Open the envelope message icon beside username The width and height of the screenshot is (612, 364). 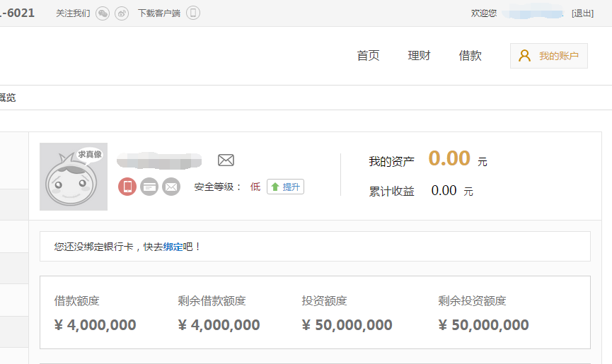[x=226, y=160]
